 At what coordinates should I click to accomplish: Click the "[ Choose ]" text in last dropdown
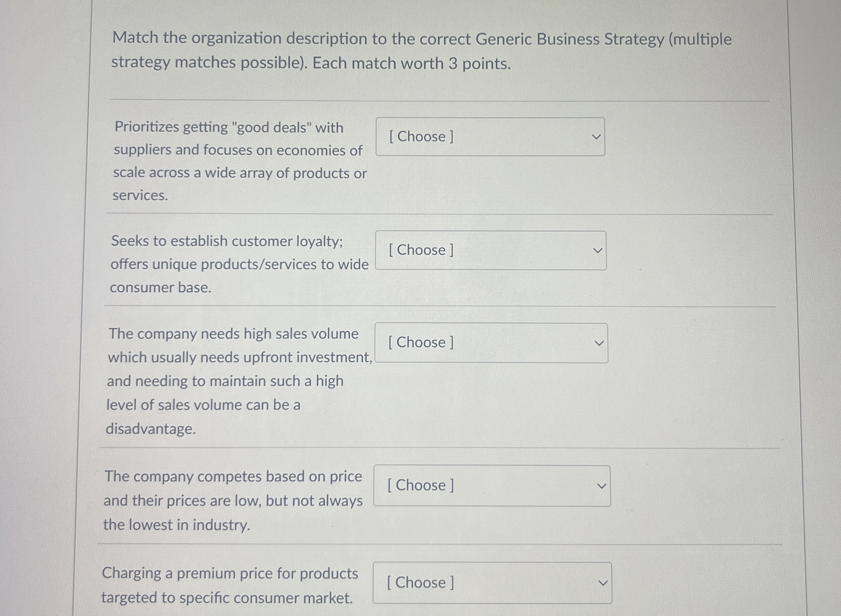coord(420,582)
